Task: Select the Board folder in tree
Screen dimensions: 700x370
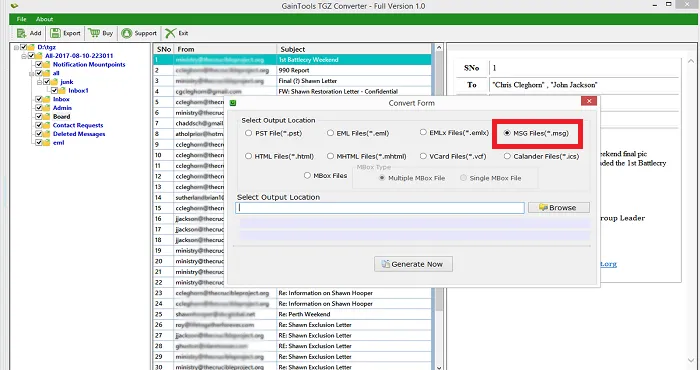Action: (x=62, y=116)
